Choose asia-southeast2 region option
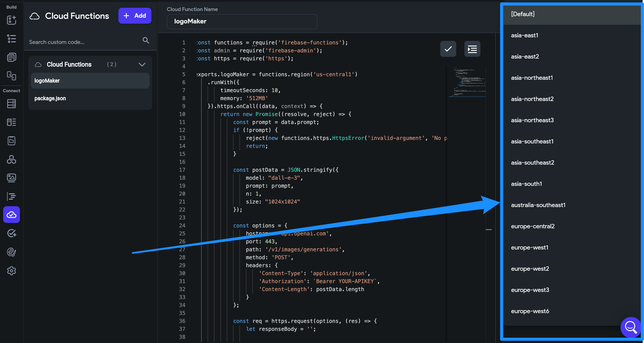 point(572,163)
